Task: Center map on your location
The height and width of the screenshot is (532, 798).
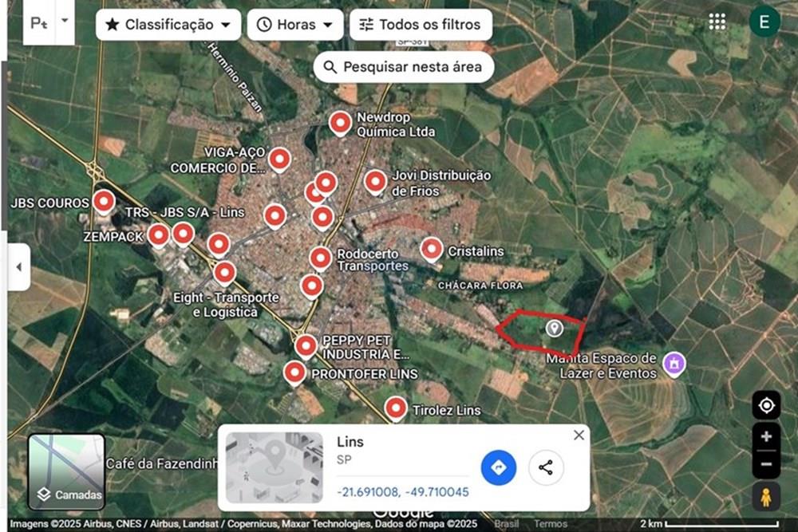Action: (766, 405)
